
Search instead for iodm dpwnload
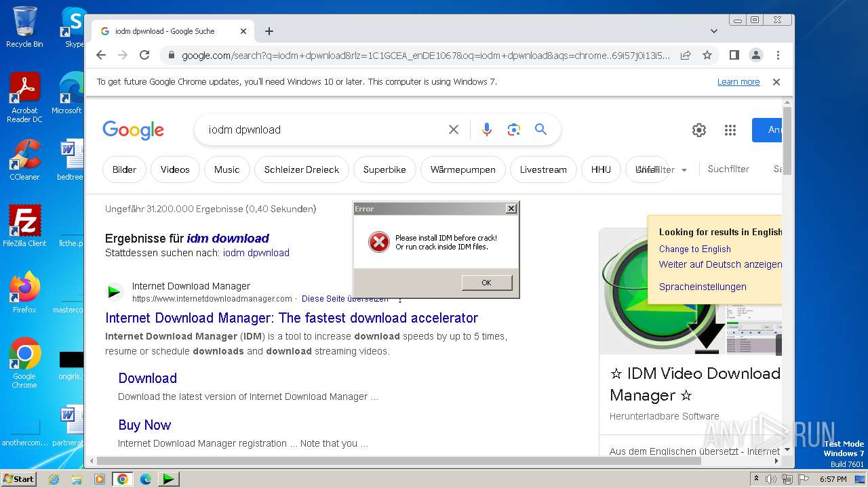pyautogui.click(x=256, y=253)
